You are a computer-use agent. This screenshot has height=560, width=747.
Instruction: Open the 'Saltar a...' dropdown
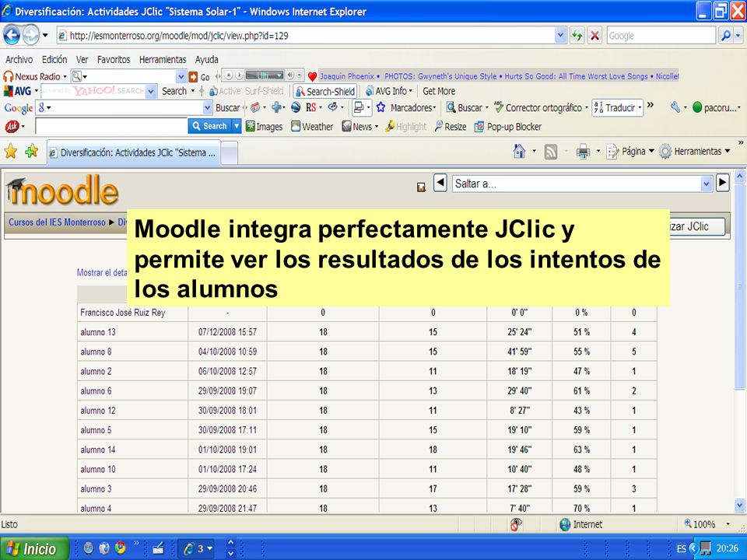(582, 184)
